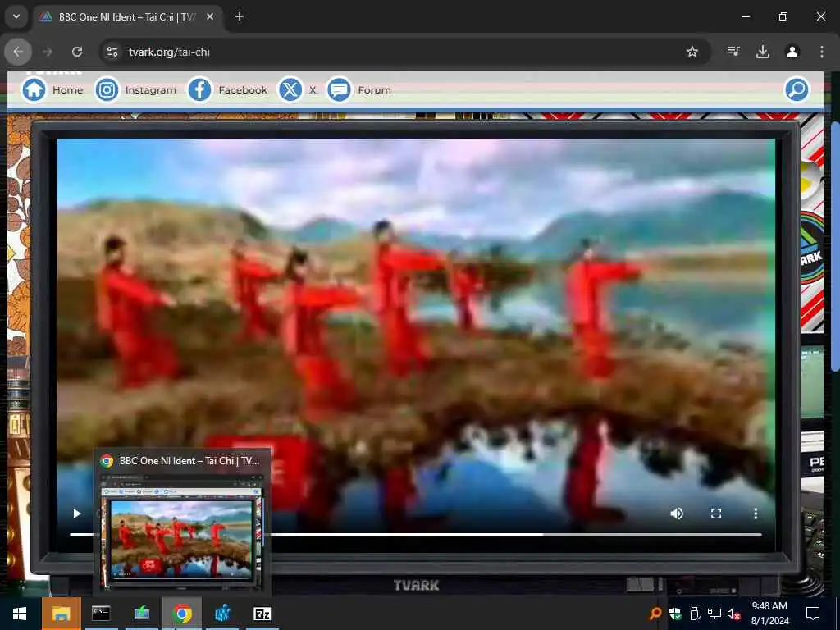The image size is (840, 630).
Task: Go forward in browser history
Action: click(x=48, y=52)
